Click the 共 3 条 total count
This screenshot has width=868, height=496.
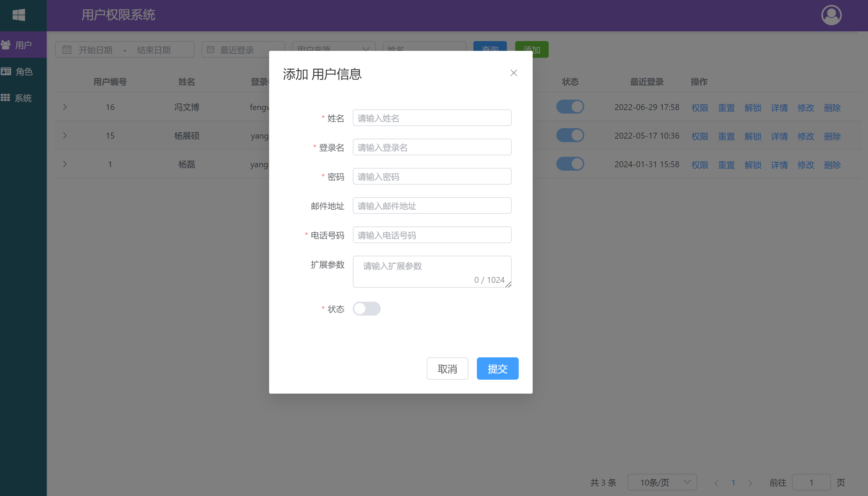click(x=603, y=482)
